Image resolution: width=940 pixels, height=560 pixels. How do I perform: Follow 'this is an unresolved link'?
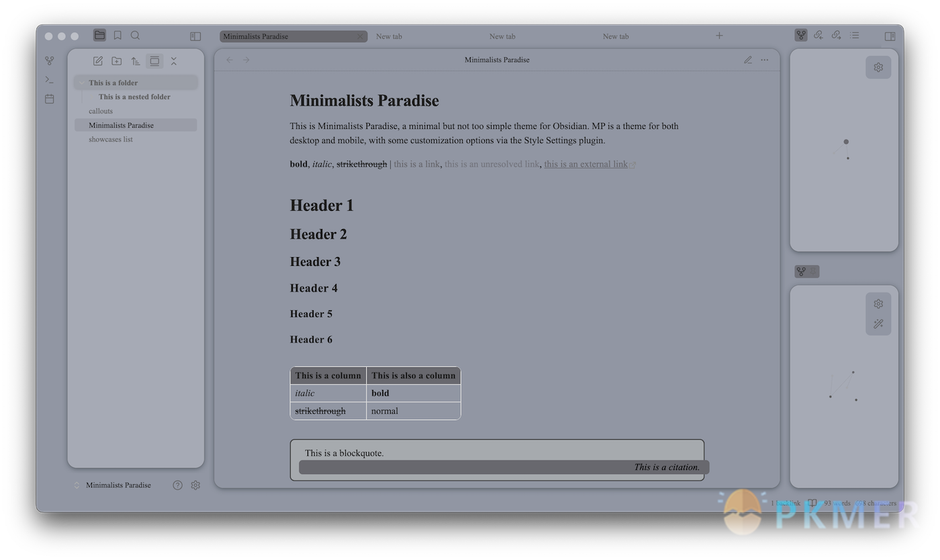click(492, 164)
